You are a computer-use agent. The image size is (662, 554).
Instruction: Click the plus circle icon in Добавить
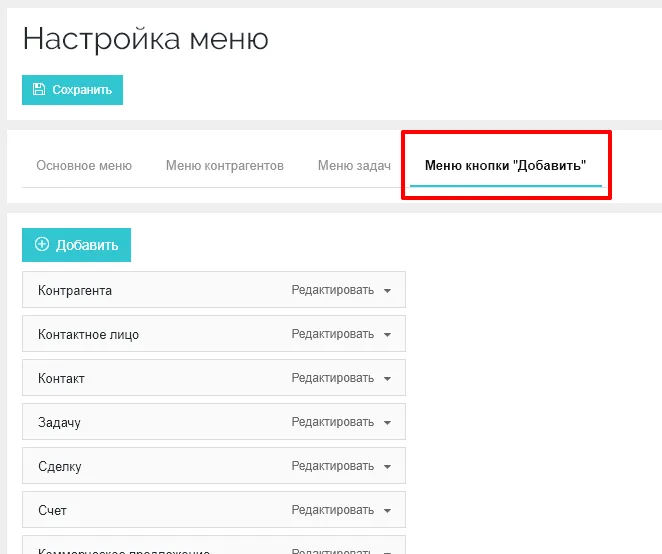tap(42, 245)
